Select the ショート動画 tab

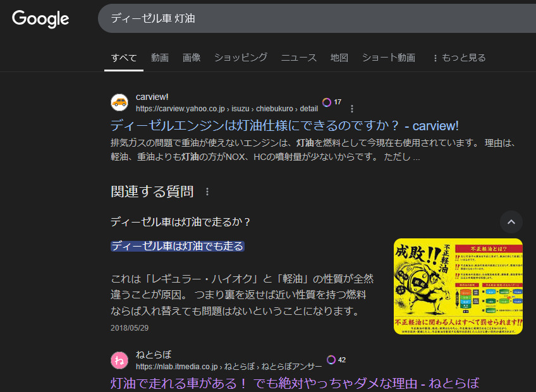[x=389, y=58]
